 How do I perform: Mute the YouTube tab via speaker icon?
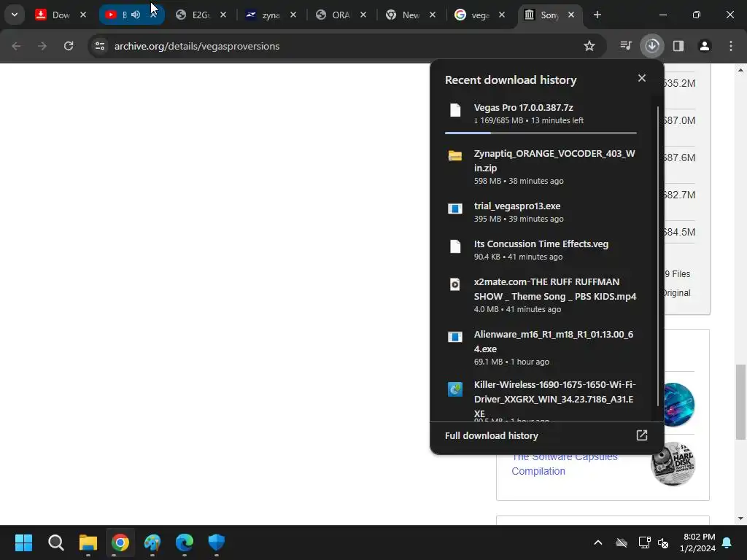(136, 15)
